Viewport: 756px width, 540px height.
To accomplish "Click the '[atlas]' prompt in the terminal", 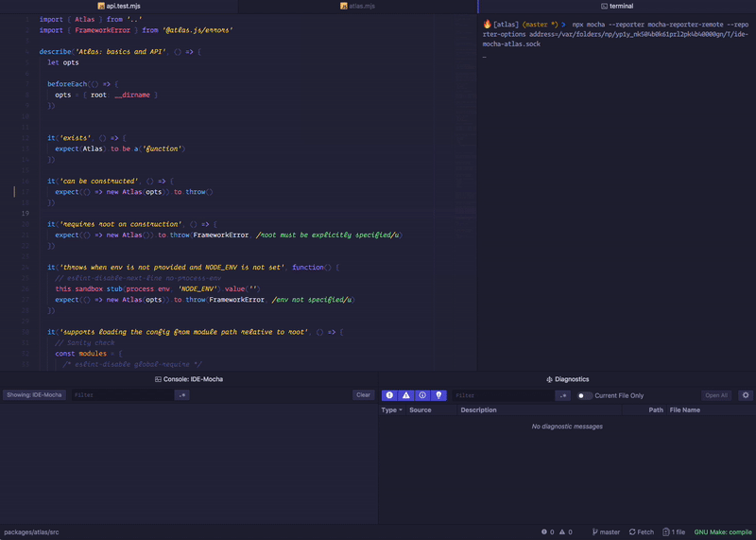I will pos(507,25).
